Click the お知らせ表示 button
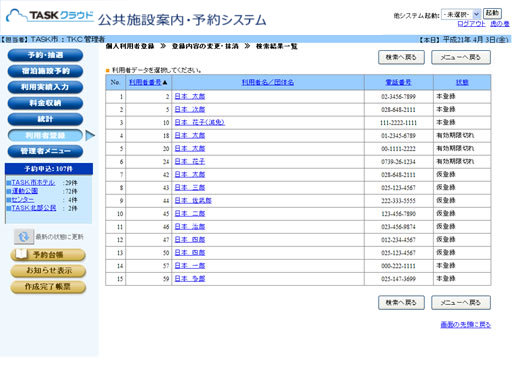The width and height of the screenshot is (512, 384). tap(49, 271)
